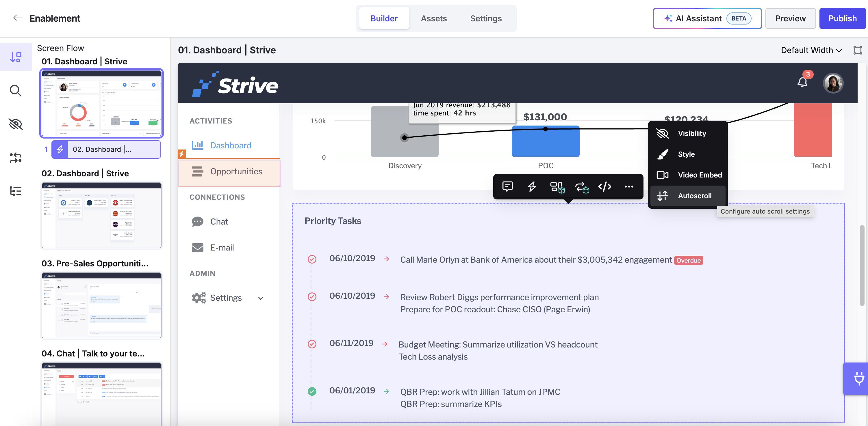Click the Opportunities list icon
868x426 pixels.
point(197,171)
